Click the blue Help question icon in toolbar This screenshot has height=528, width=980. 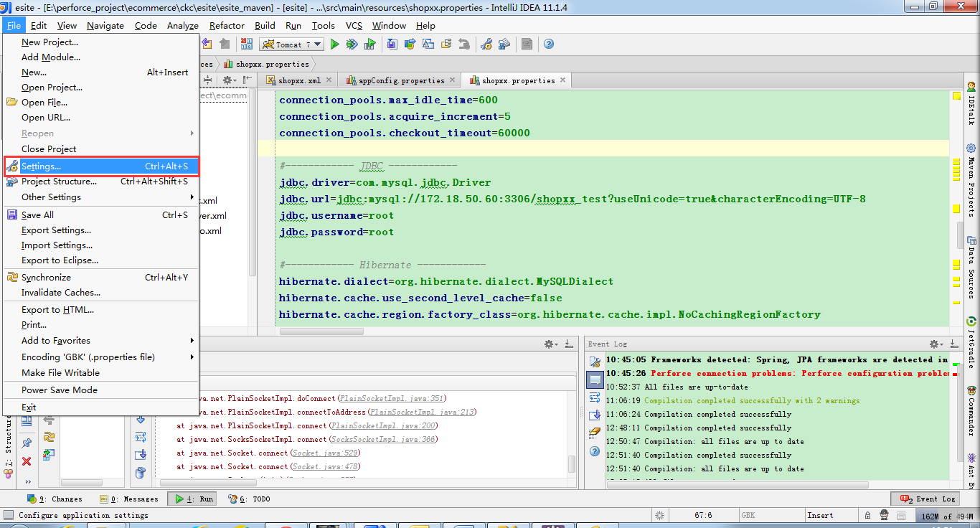pyautogui.click(x=549, y=44)
